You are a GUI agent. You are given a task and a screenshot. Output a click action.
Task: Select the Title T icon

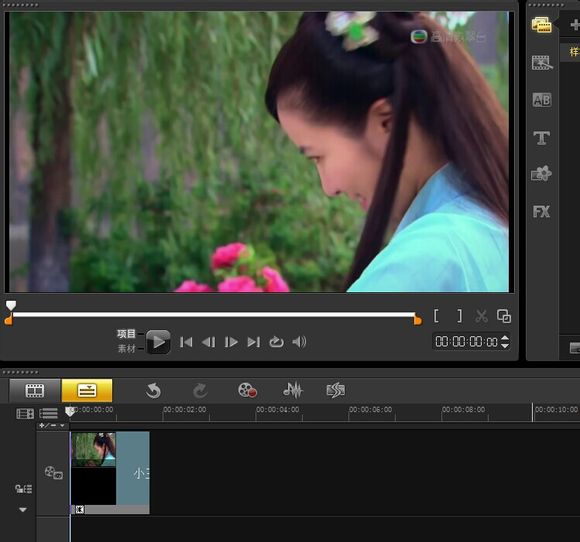click(x=542, y=138)
